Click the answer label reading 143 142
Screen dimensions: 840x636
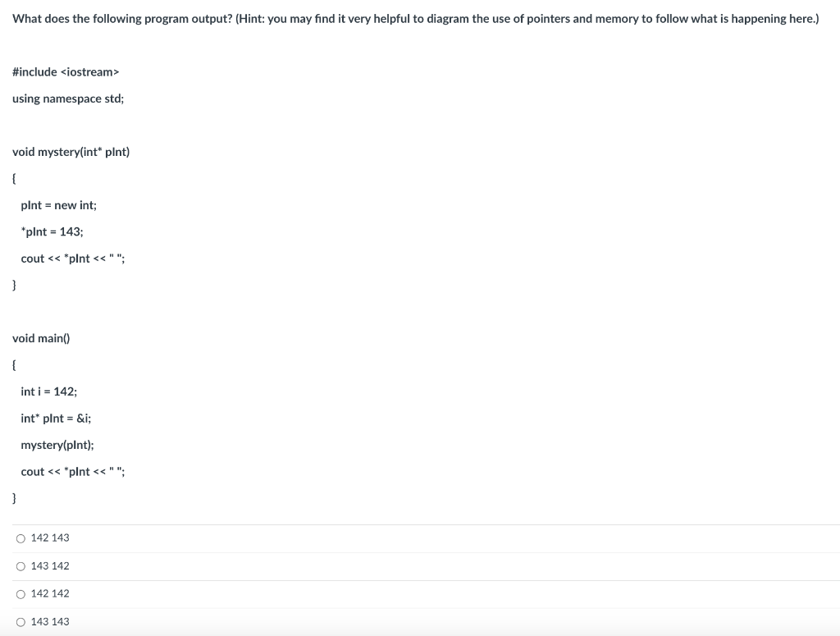click(x=49, y=565)
